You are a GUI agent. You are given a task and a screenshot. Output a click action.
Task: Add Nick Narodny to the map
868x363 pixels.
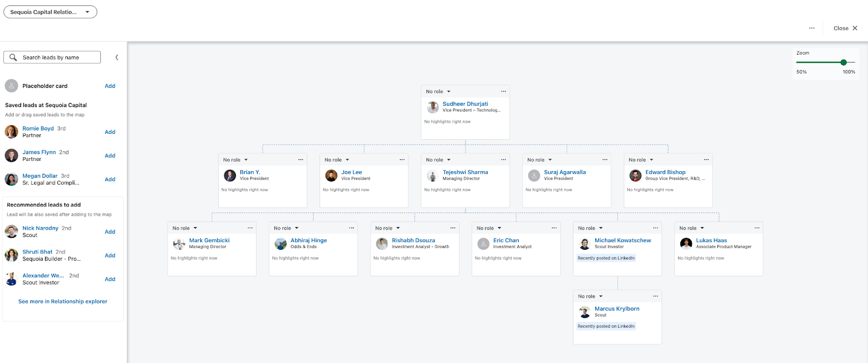click(110, 232)
